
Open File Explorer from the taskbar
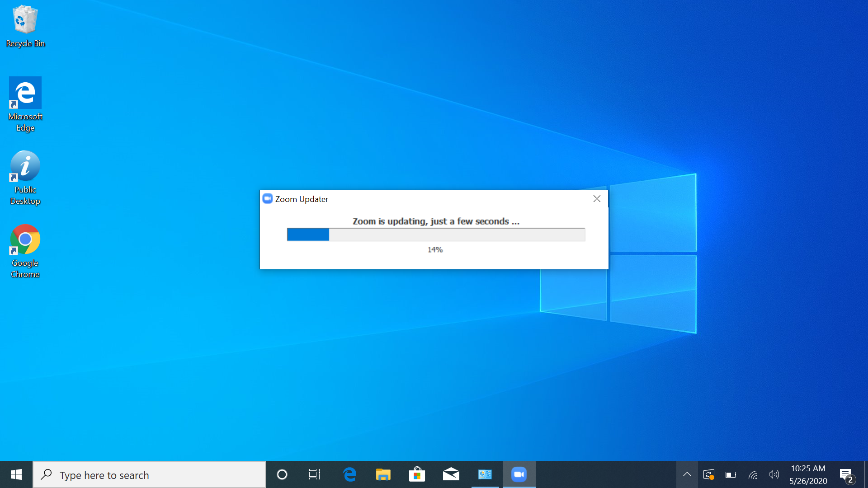tap(383, 474)
